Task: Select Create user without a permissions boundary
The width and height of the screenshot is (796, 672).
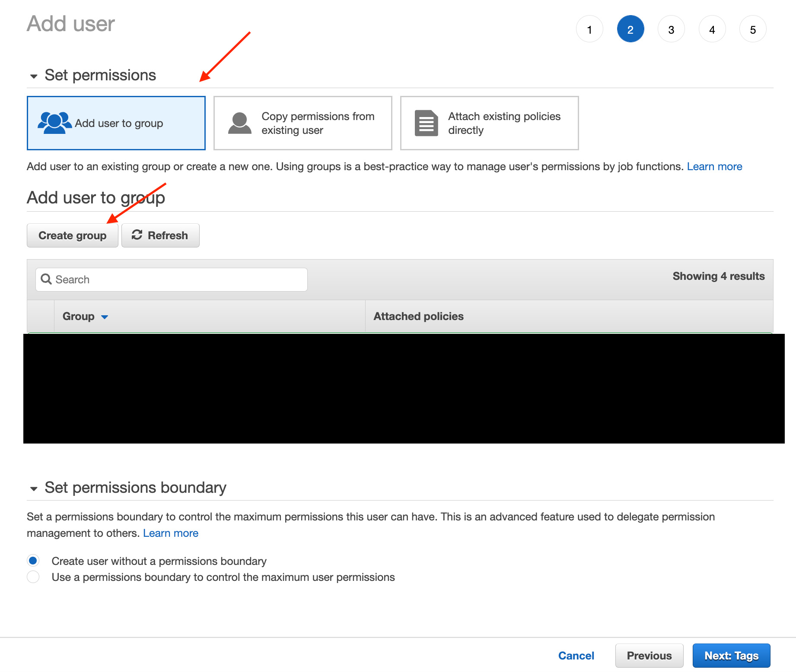Action: pyautogui.click(x=33, y=561)
